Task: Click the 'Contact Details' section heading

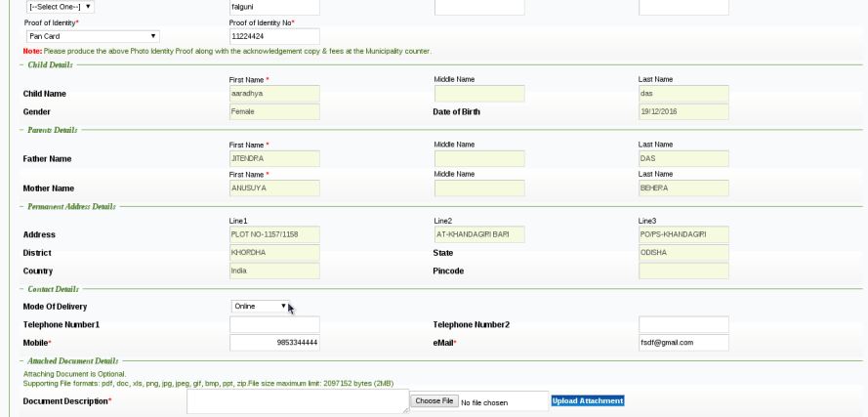Action: click(53, 289)
